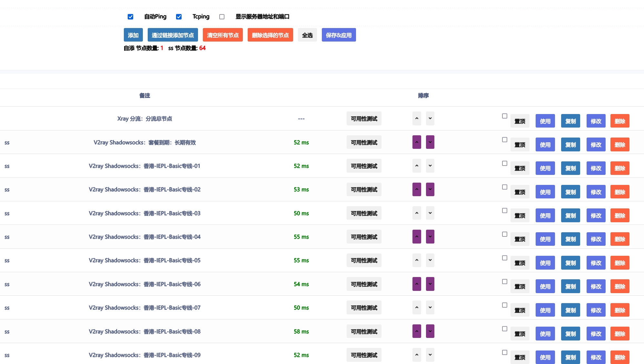Toggle the 自动Ping checkbox
This screenshot has width=644, height=364.
130,17
